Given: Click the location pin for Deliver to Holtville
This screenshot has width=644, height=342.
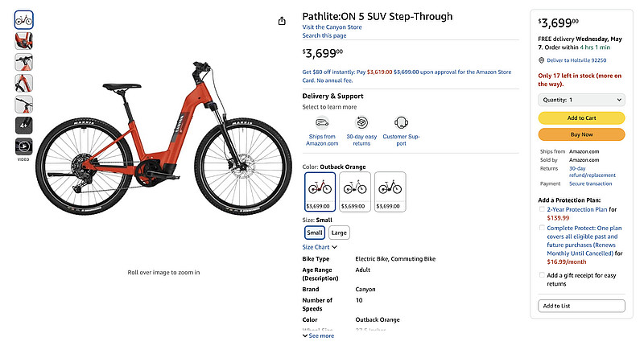Looking at the screenshot, I should click(x=541, y=60).
